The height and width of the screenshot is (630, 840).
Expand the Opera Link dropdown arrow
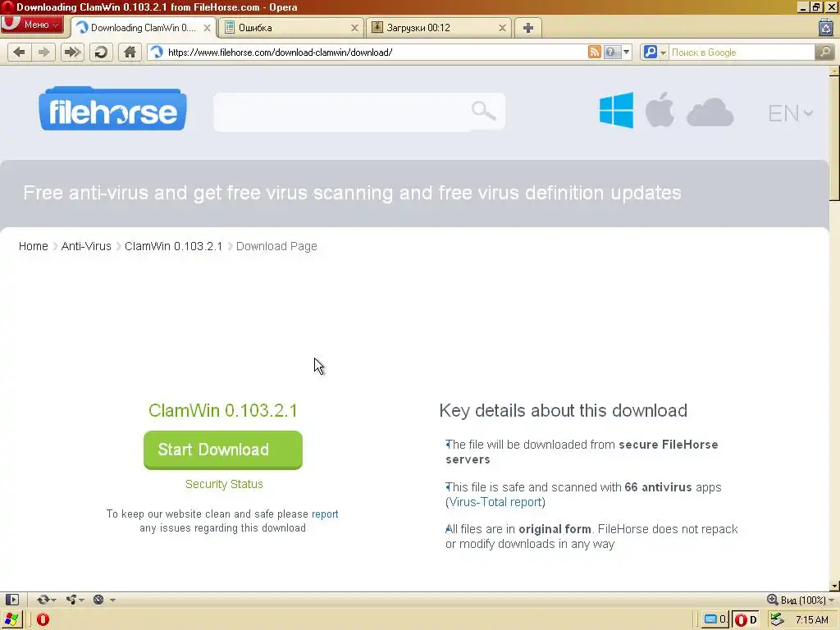pyautogui.click(x=53, y=600)
